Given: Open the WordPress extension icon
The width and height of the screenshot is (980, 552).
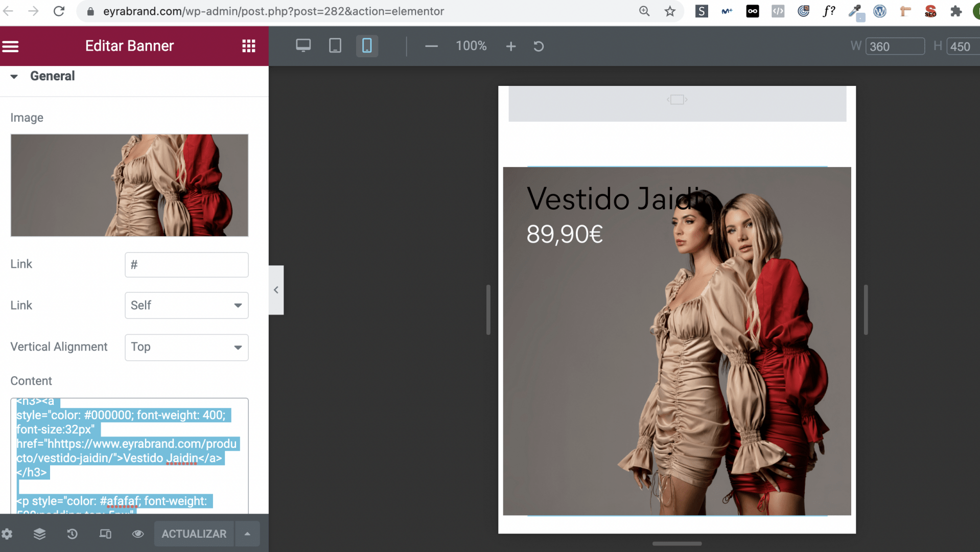Looking at the screenshot, I should (x=880, y=11).
